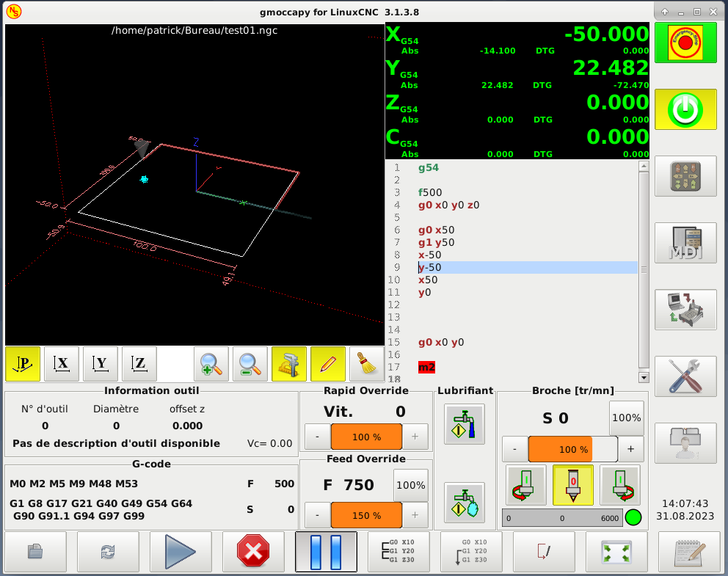Decrease rapid override with minus
The width and height of the screenshot is (728, 576).
pyautogui.click(x=318, y=437)
